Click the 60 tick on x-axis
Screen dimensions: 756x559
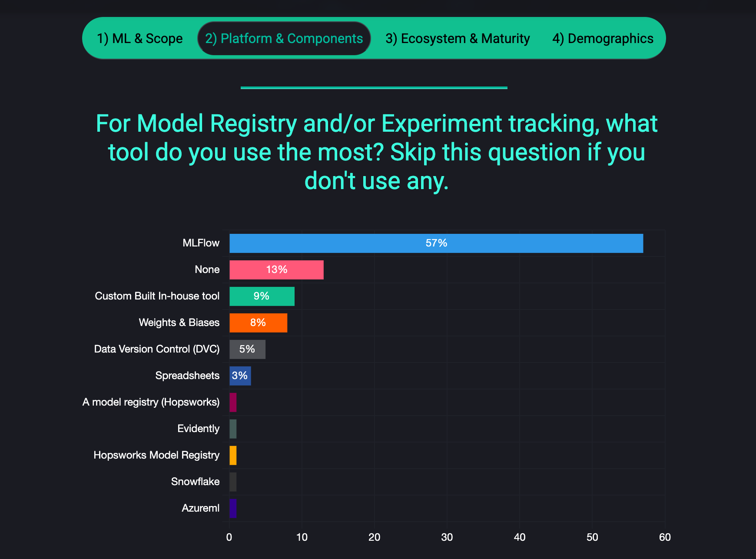665,537
